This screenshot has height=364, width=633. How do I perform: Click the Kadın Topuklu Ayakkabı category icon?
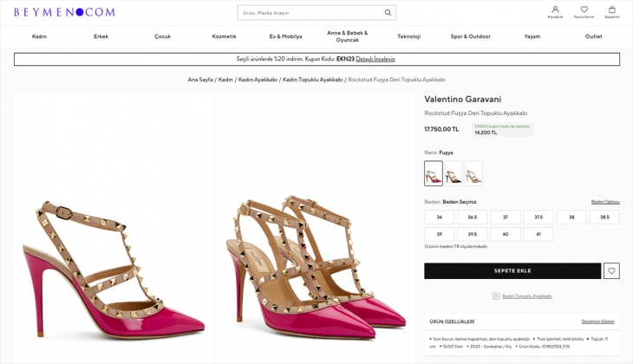point(496,296)
